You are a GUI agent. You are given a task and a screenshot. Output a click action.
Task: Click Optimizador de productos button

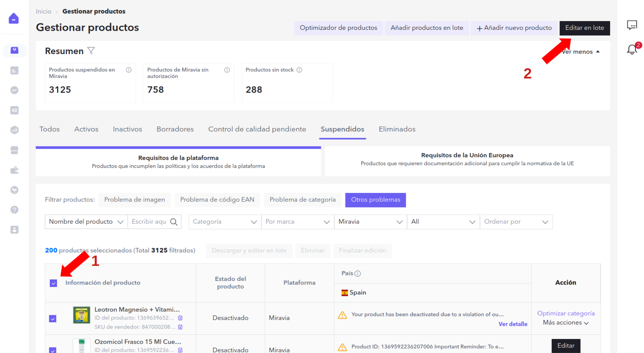(338, 28)
